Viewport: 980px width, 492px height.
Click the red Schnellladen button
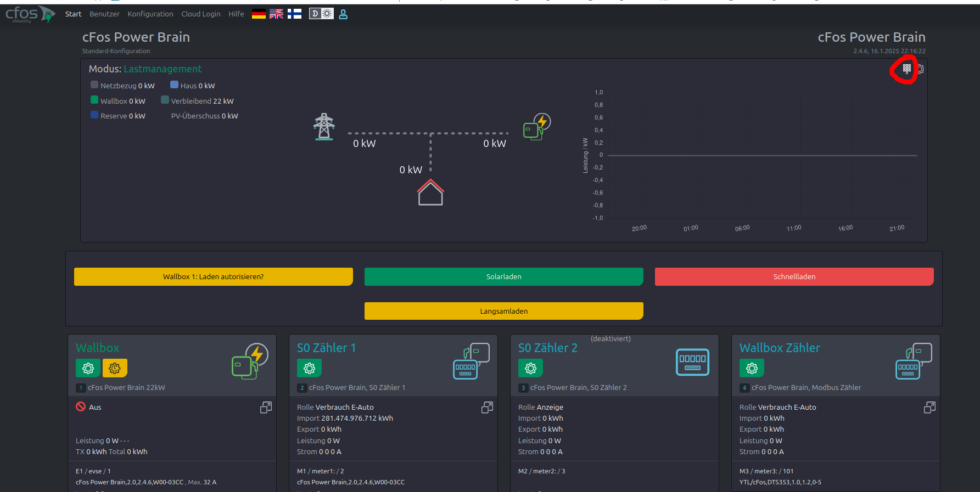click(x=794, y=277)
